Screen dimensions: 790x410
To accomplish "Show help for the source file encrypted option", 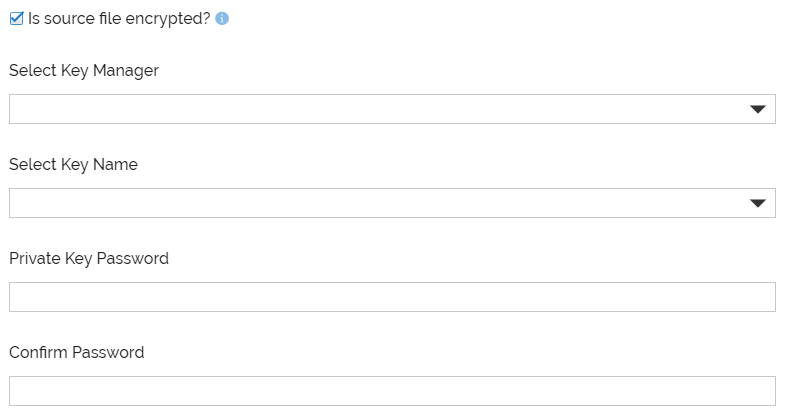I will click(x=222, y=18).
